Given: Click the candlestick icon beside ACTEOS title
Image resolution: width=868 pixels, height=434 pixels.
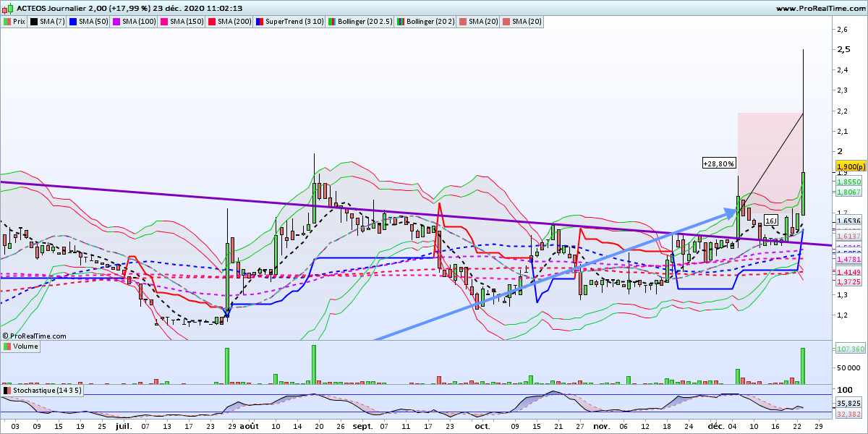Looking at the screenshot, I should pyautogui.click(x=7, y=8).
